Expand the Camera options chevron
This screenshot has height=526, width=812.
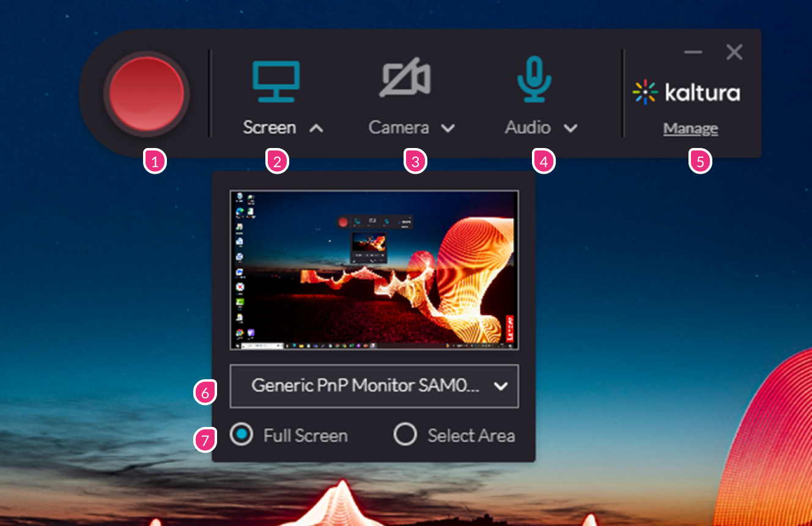pyautogui.click(x=448, y=128)
